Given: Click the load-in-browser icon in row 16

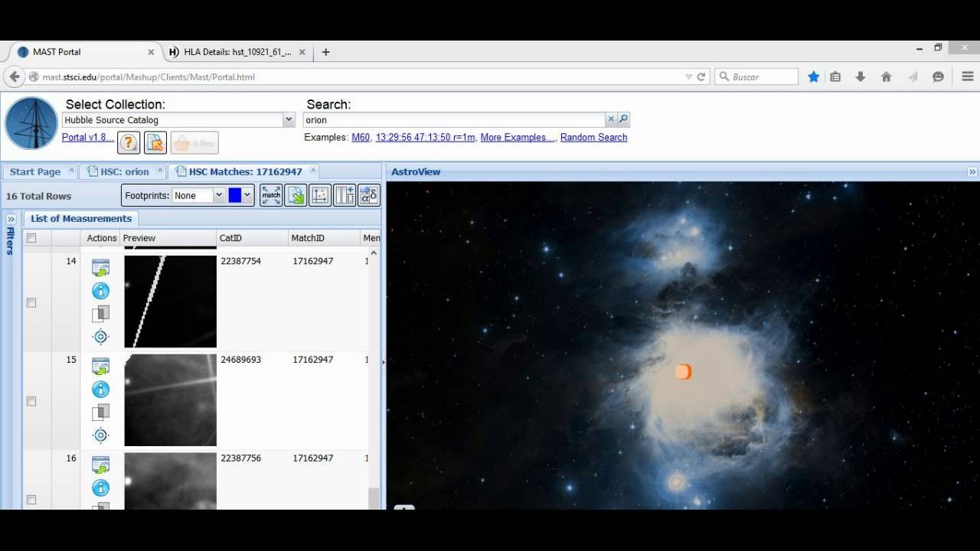Looking at the screenshot, I should [100, 465].
